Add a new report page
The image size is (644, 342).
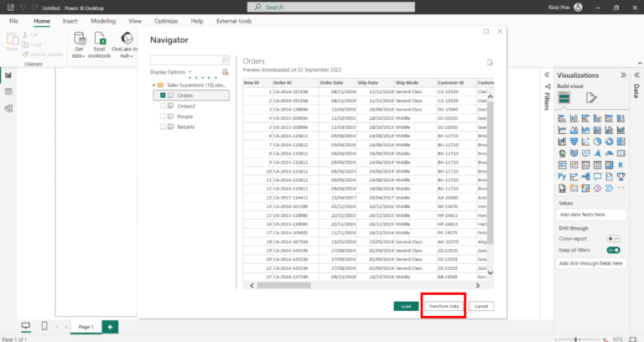(x=110, y=327)
